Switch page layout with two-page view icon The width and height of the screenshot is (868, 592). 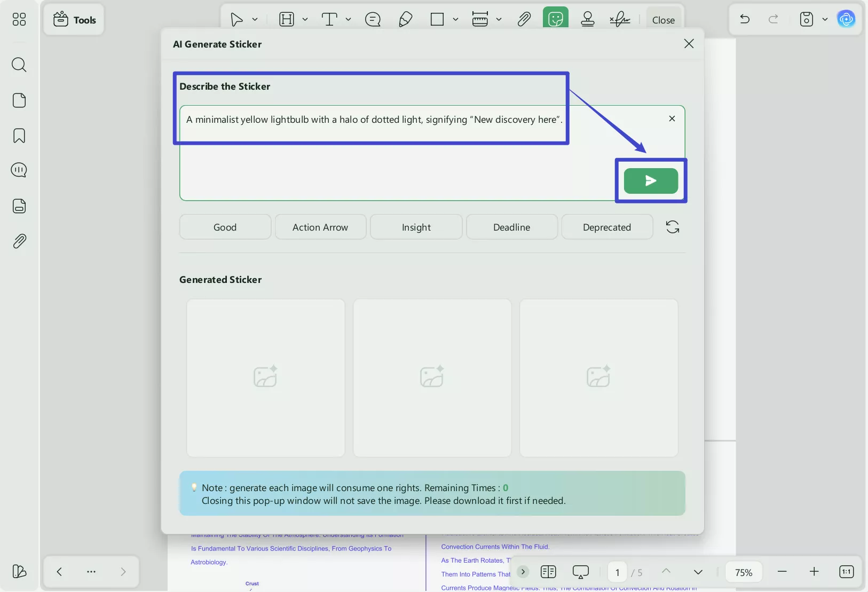(548, 572)
